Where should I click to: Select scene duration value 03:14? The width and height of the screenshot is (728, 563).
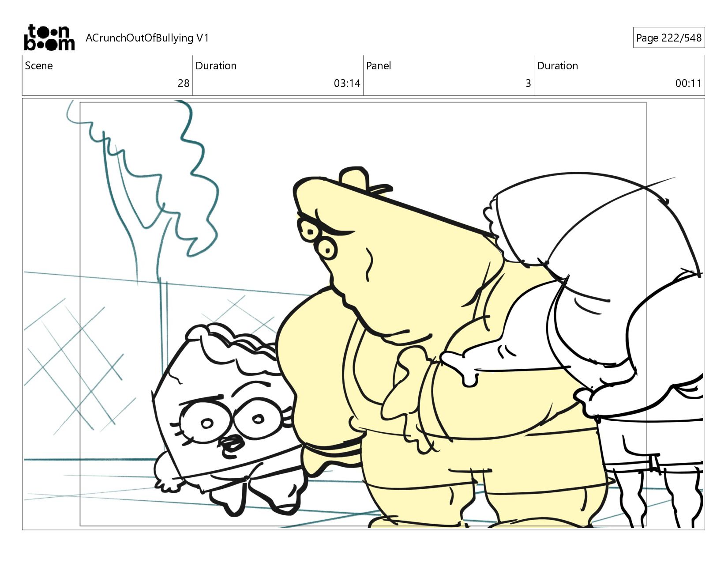pos(347,83)
